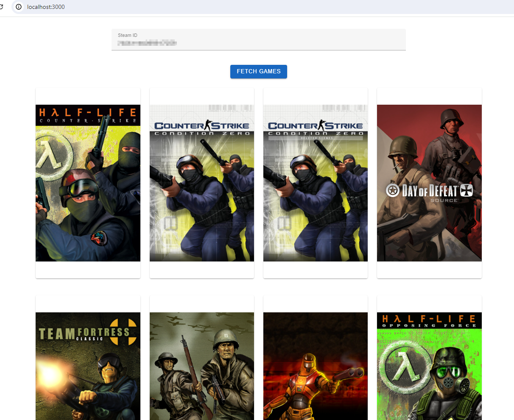The width and height of the screenshot is (514, 420).
Task: Select the Condition Zero Deleted Scenes cover
Action: 316,183
